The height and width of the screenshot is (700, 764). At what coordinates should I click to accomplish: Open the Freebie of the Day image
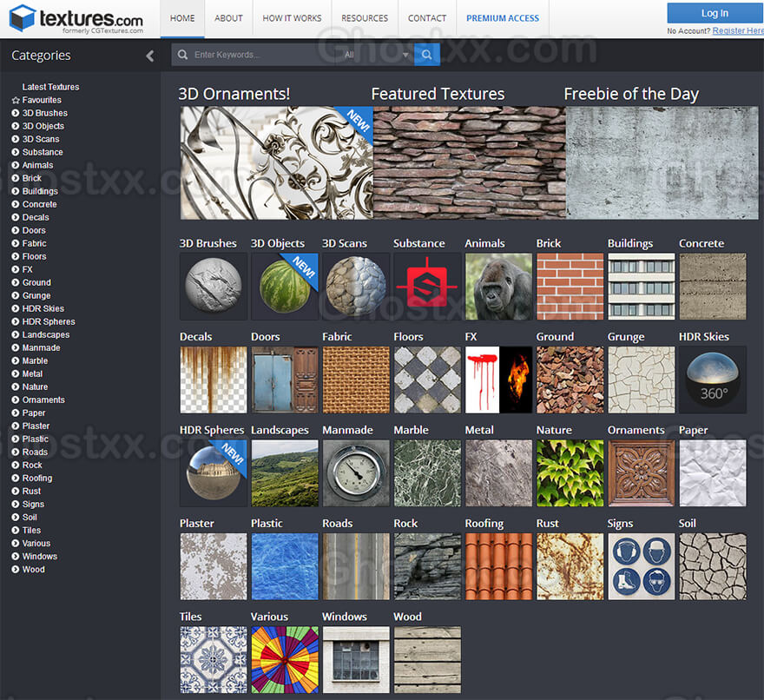tap(661, 162)
